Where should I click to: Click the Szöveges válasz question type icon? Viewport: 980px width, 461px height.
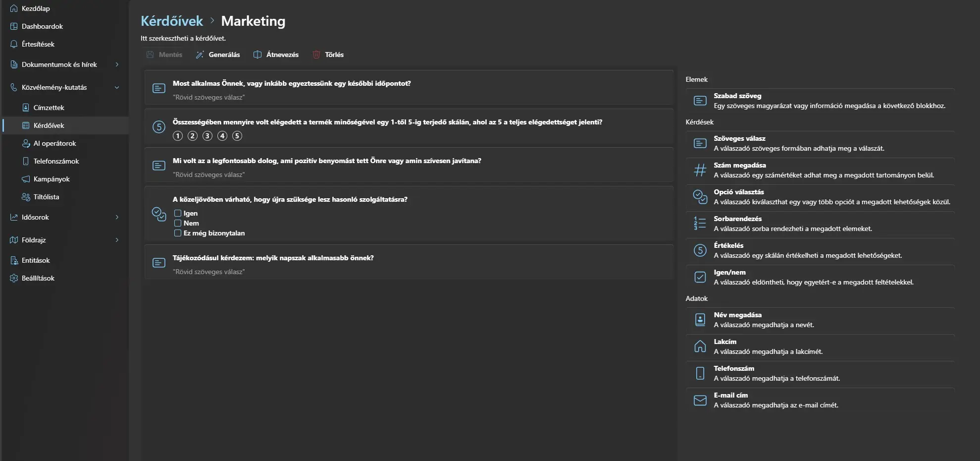[700, 144]
